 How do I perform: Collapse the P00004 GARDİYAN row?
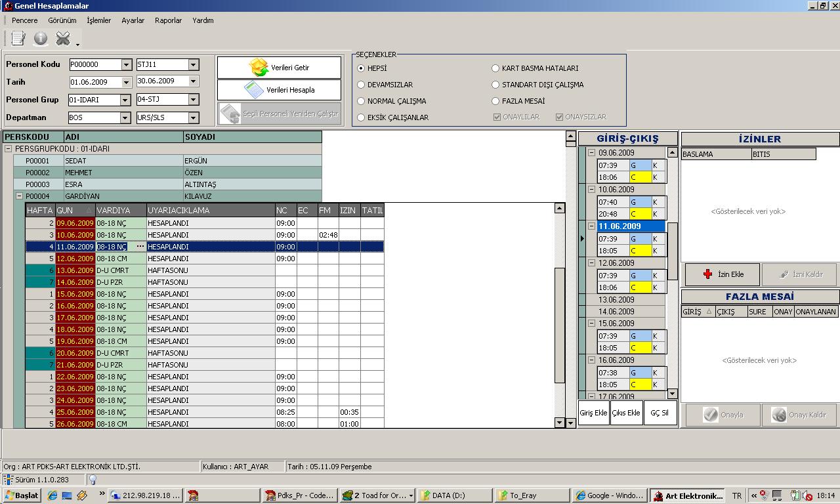pyautogui.click(x=19, y=196)
